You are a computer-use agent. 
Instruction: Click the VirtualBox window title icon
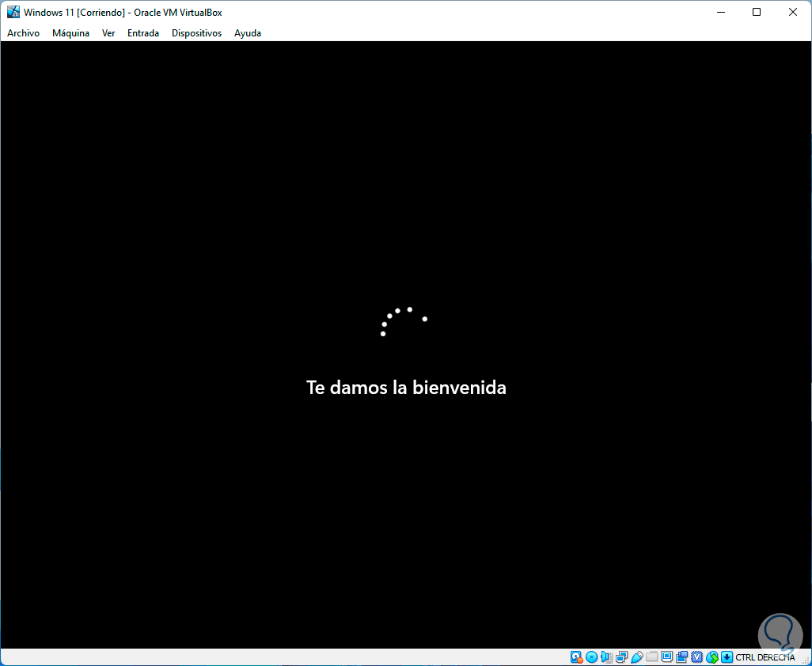(x=13, y=12)
